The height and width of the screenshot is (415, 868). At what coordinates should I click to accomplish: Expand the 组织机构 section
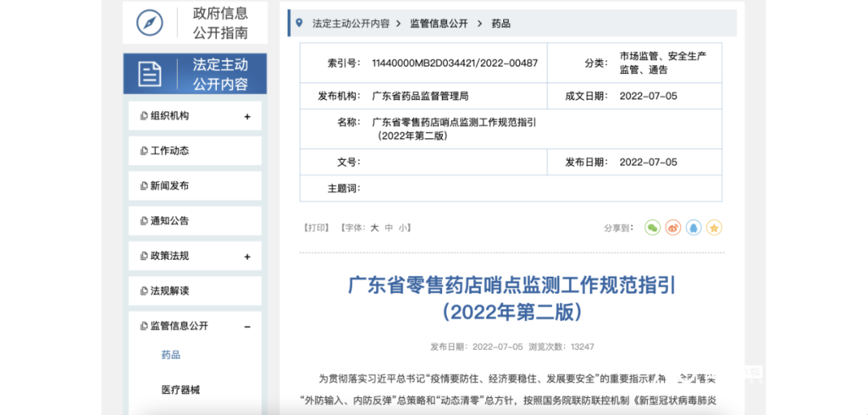247,117
